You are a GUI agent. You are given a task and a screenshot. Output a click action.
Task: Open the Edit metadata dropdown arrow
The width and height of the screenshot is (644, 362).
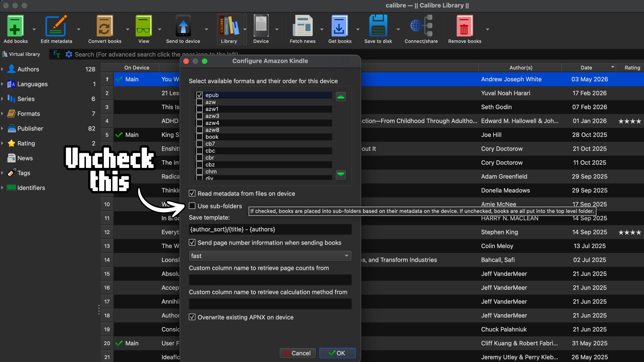click(x=78, y=29)
